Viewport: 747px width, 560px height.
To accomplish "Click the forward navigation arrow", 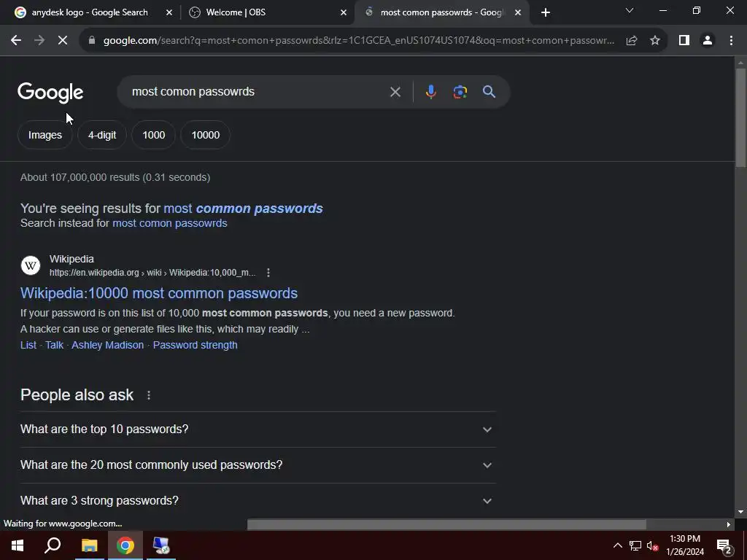I will [x=39, y=41].
